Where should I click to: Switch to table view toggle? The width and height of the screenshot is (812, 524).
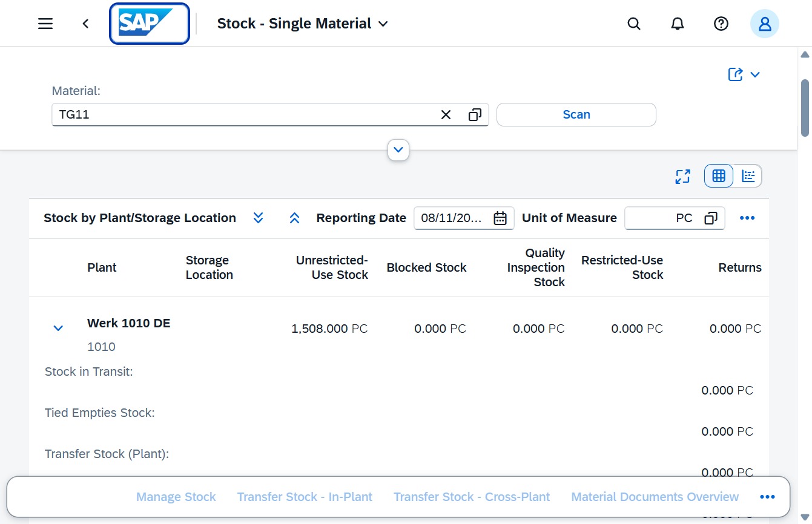pyautogui.click(x=719, y=176)
